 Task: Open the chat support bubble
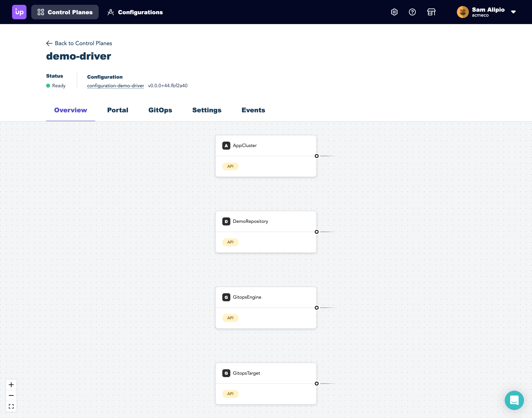click(x=514, y=400)
